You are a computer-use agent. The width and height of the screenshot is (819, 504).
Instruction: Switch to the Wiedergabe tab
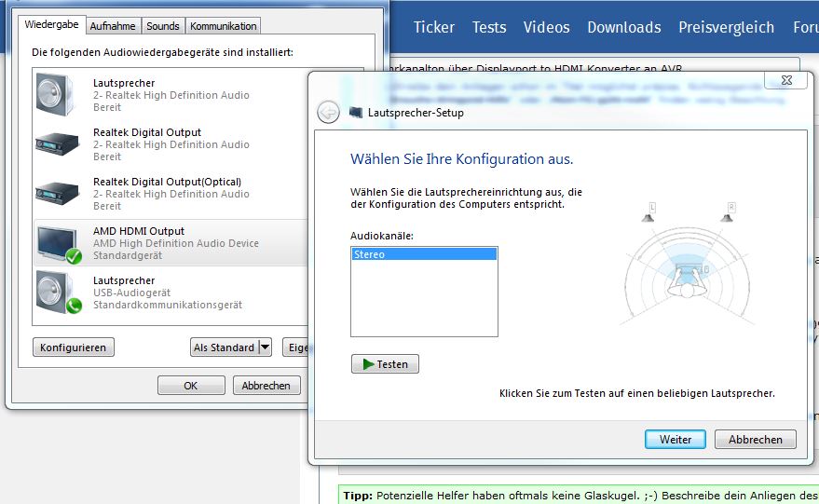pyautogui.click(x=51, y=24)
